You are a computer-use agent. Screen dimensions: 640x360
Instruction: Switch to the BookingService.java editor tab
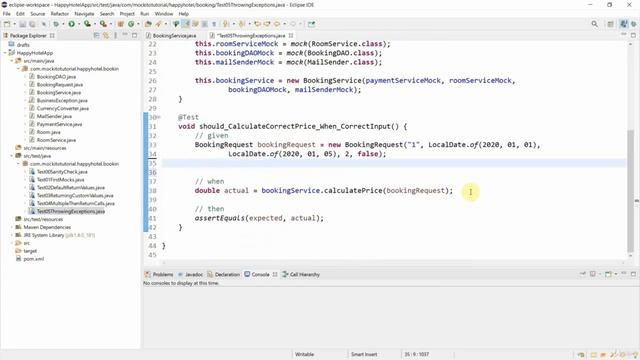click(x=174, y=36)
